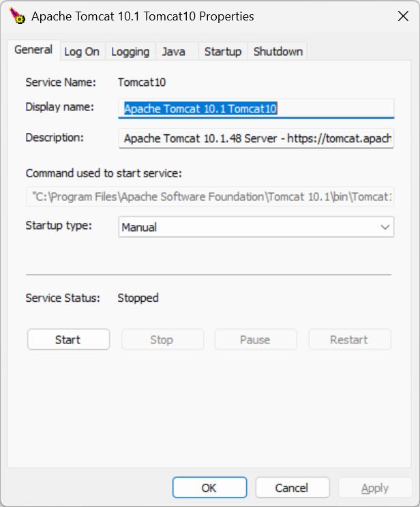Open the Log On tab
Viewport: 420px width, 507px height.
[x=82, y=52]
